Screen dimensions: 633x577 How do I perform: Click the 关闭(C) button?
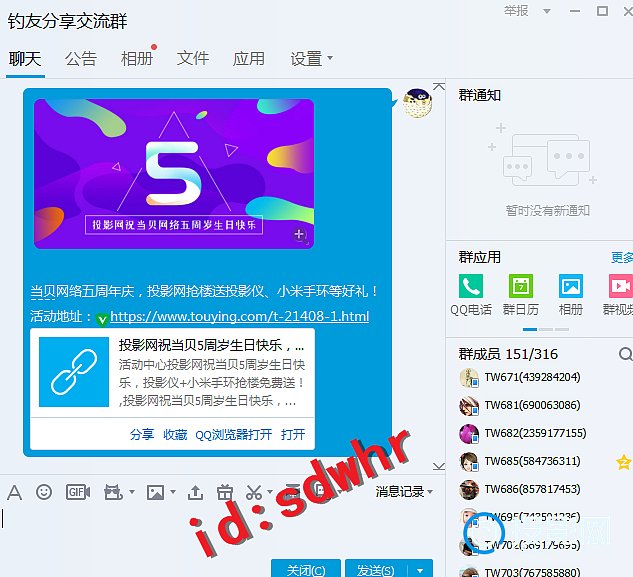306,569
